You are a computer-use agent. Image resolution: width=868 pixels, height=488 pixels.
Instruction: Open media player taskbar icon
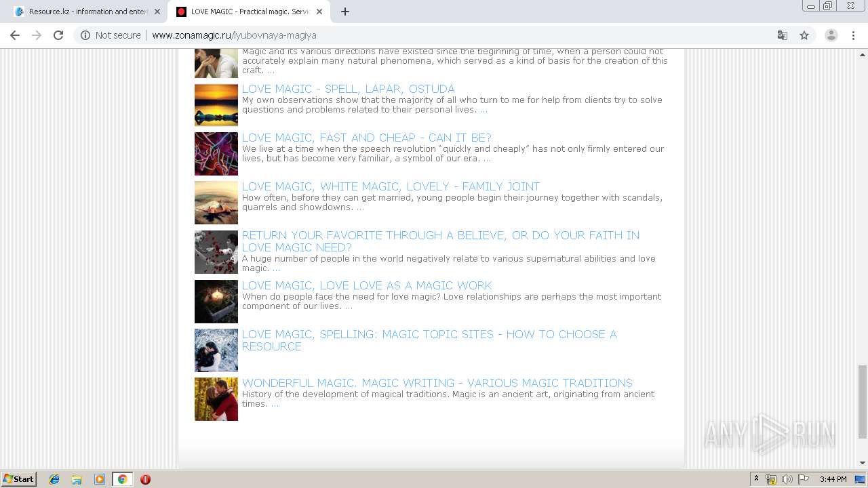point(99,479)
